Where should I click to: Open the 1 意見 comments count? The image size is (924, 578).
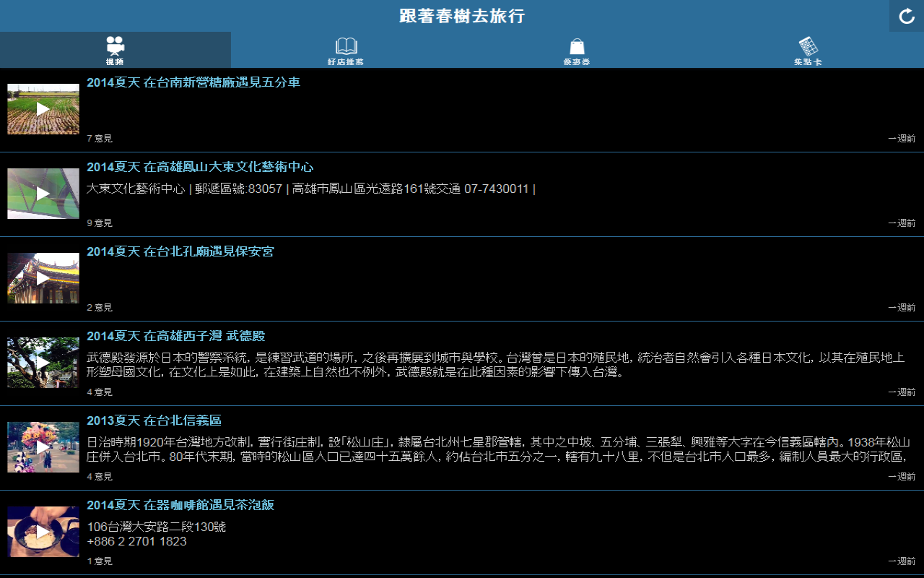[100, 561]
